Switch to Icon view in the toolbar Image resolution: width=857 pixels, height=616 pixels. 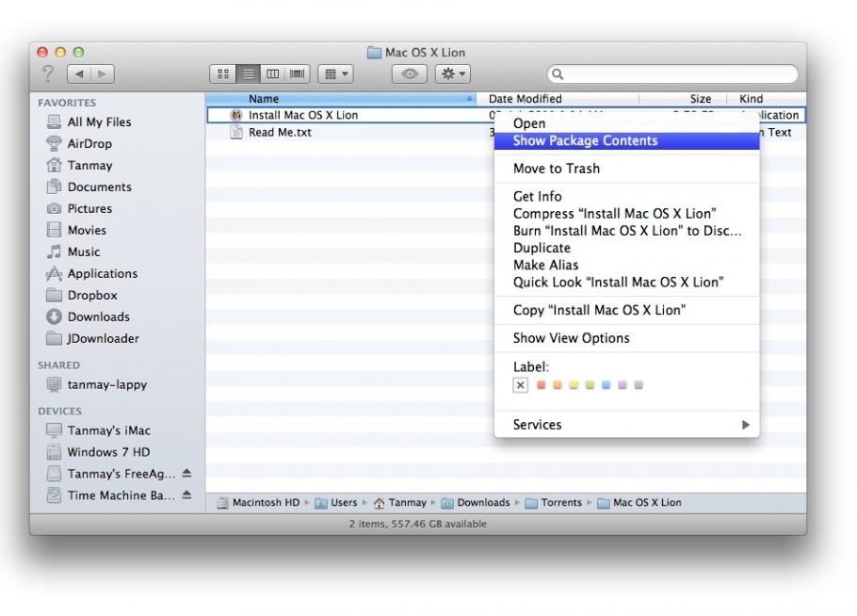[225, 73]
